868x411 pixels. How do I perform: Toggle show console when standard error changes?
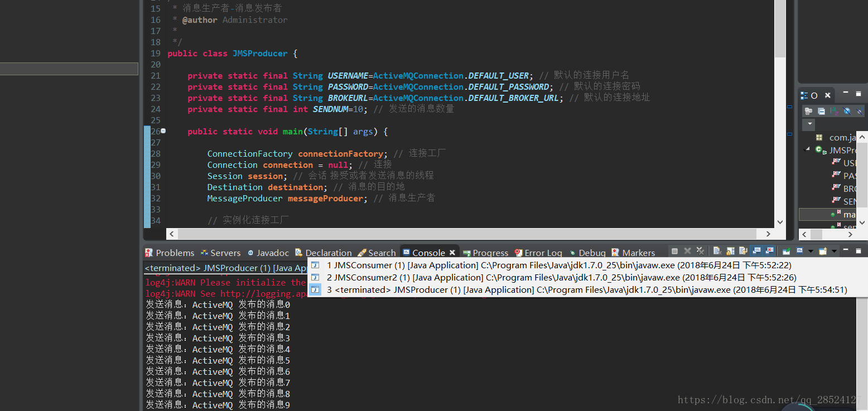(x=769, y=252)
